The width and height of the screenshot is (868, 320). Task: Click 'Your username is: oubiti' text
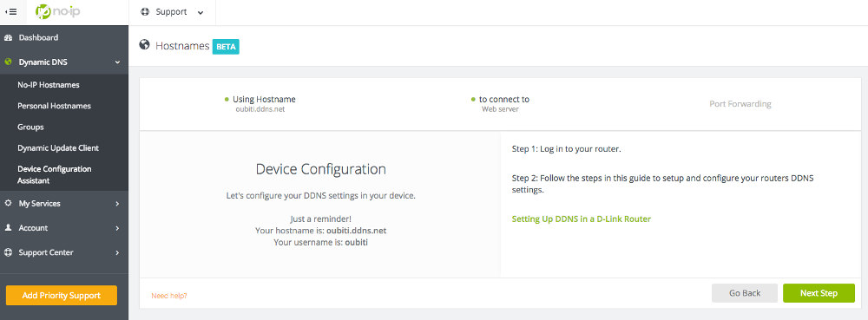[x=321, y=242]
